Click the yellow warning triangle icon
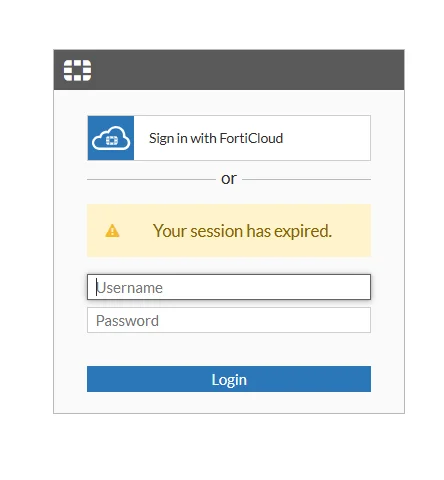 coord(112,231)
